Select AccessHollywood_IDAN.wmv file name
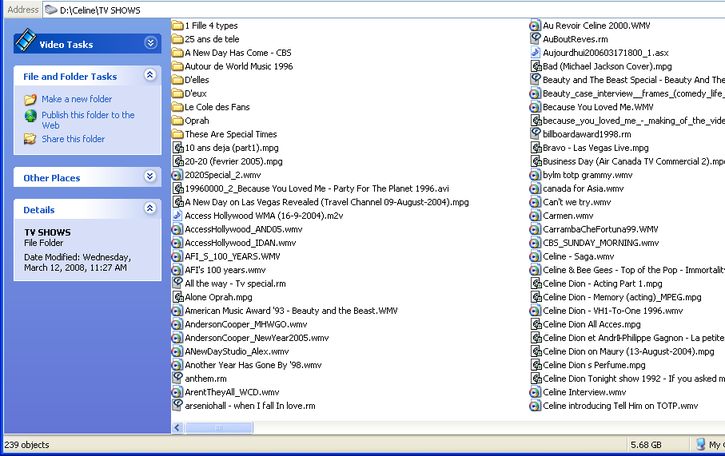The width and height of the screenshot is (725, 456). click(240, 243)
